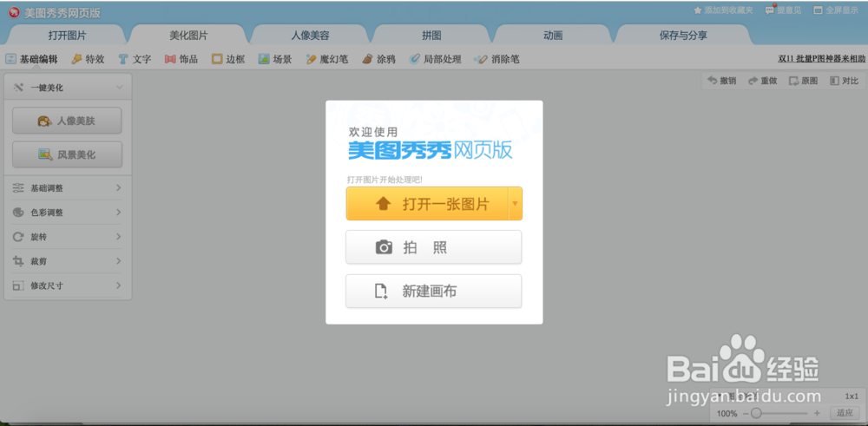
Task: Open the 饰品 accessories tool
Action: point(181,59)
